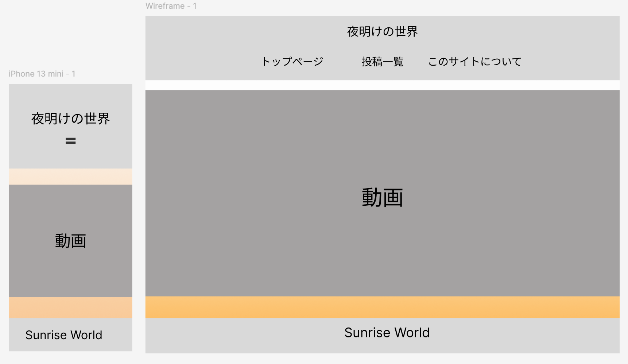Select the "iPhone 13 mini - 1" frame label
Image resolution: width=628 pixels, height=364 pixels.
[x=42, y=74]
